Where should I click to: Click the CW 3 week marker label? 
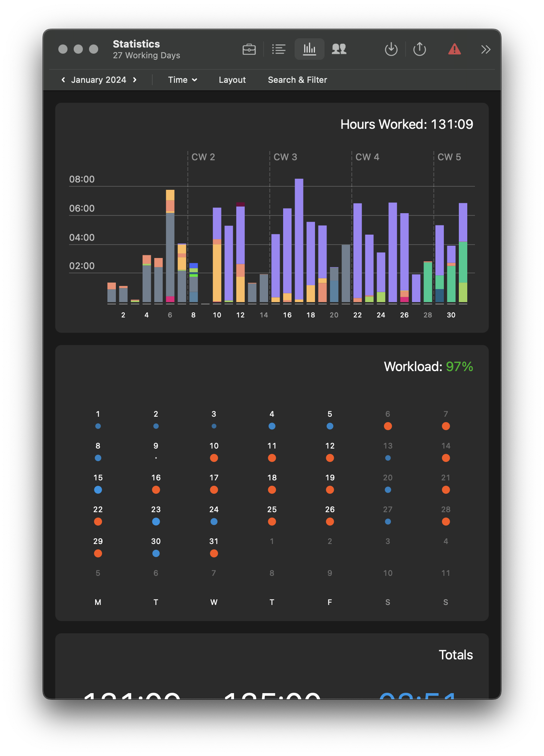285,157
